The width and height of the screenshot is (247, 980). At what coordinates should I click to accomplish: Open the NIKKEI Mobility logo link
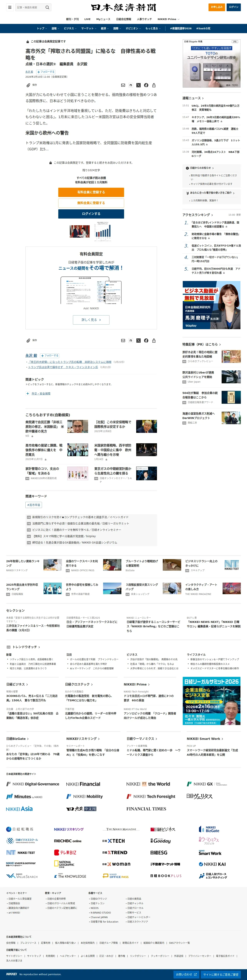tap(84, 796)
